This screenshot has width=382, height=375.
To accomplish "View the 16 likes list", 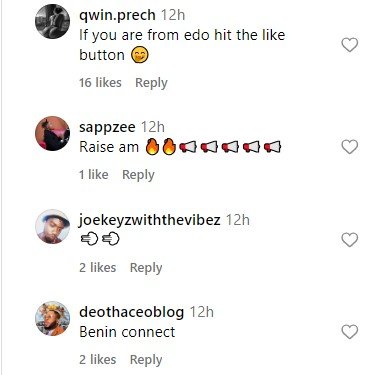I will [x=100, y=82].
